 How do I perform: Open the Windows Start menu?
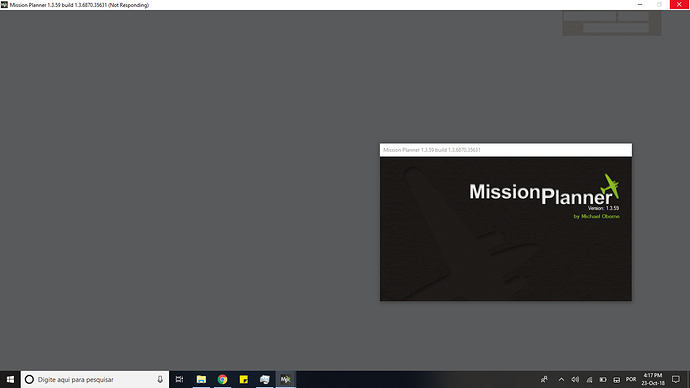point(10,379)
